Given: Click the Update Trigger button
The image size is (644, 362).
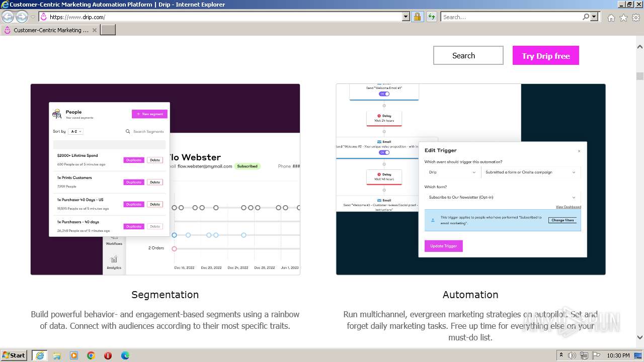Looking at the screenshot, I should point(444,246).
